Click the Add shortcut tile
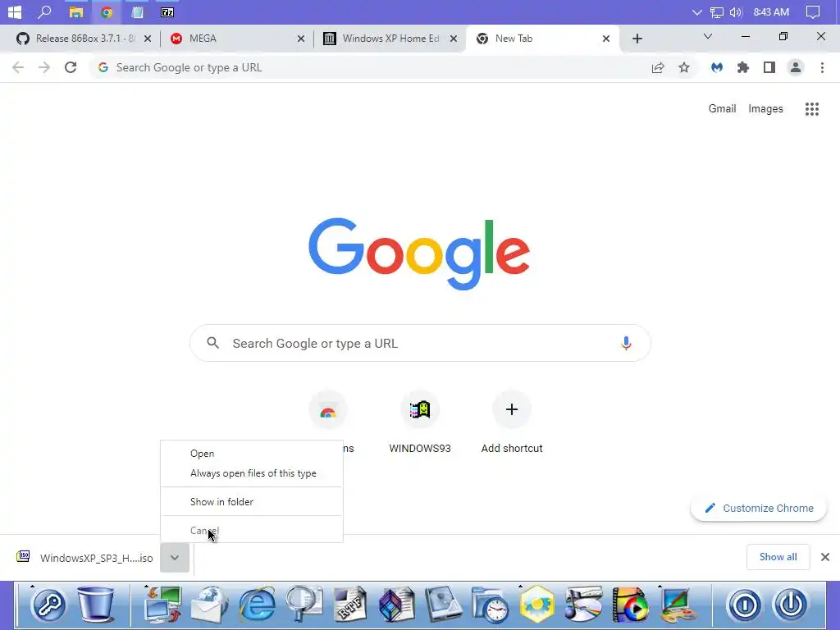Screen dimensions: 840x630 click(512, 423)
